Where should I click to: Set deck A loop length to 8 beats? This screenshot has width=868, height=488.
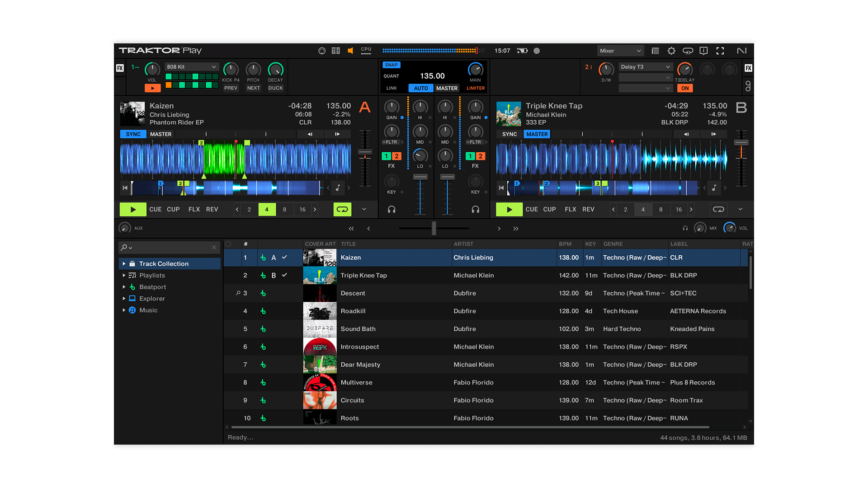[285, 209]
